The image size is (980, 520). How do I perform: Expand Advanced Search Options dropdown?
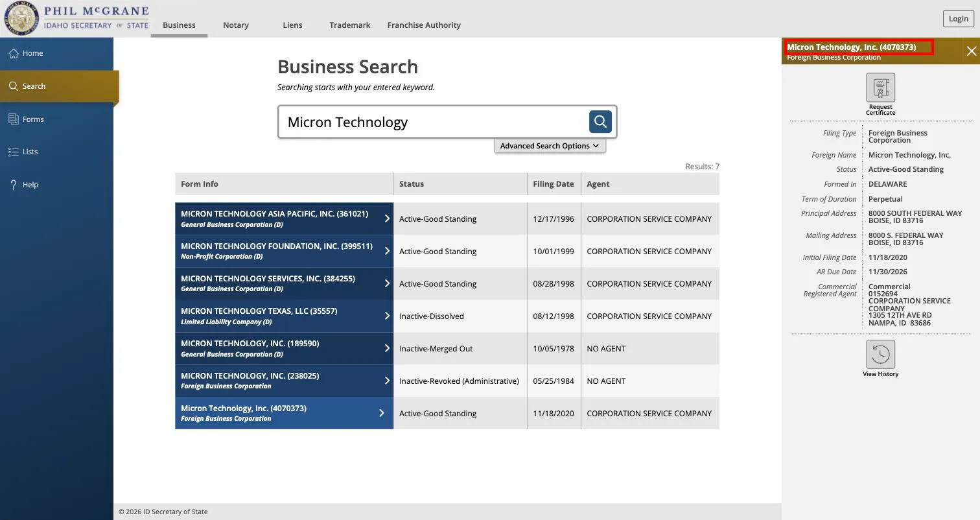pyautogui.click(x=550, y=146)
